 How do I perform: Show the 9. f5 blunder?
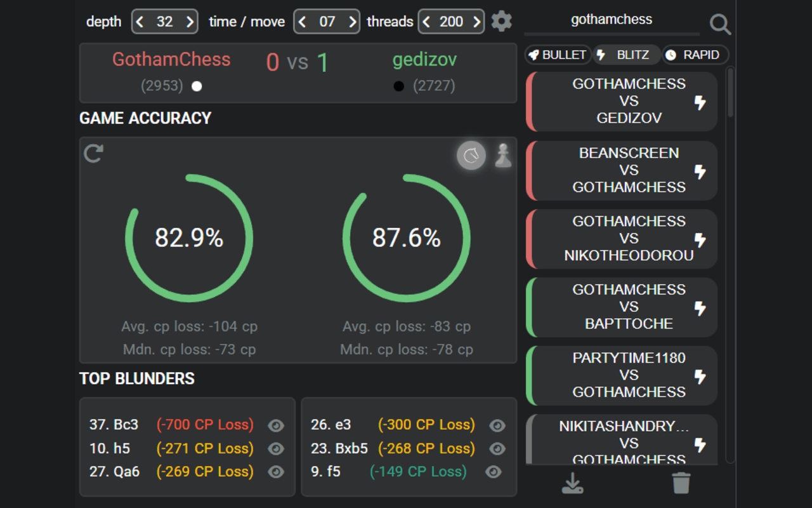point(494,472)
